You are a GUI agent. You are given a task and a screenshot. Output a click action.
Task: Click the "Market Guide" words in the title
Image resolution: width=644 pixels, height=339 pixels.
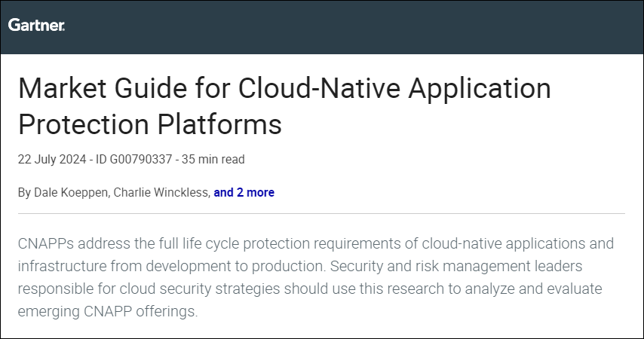(x=90, y=90)
